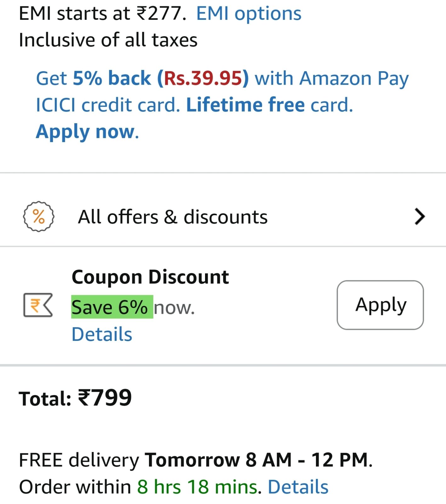Tap the Lifetime free card text
This screenshot has width=446, height=504.
pos(270,105)
